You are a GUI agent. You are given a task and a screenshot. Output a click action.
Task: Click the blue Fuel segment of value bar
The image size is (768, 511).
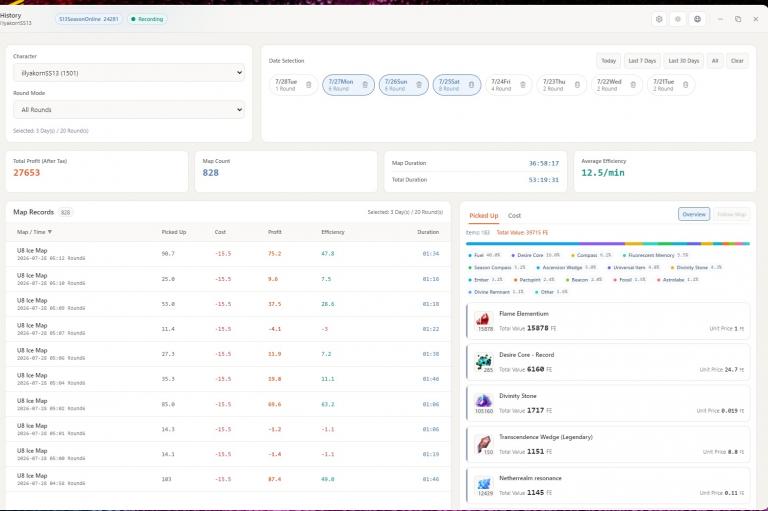[523, 243]
